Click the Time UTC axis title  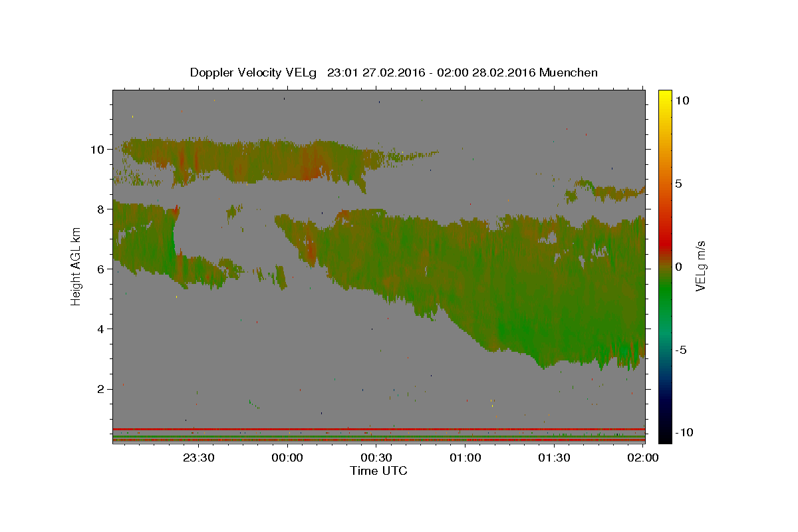pyautogui.click(x=378, y=471)
